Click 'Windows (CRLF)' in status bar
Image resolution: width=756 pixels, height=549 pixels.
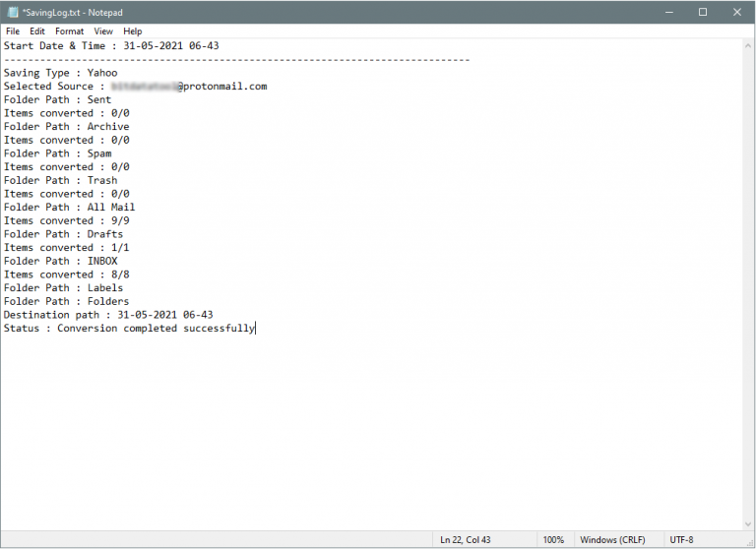coord(612,540)
